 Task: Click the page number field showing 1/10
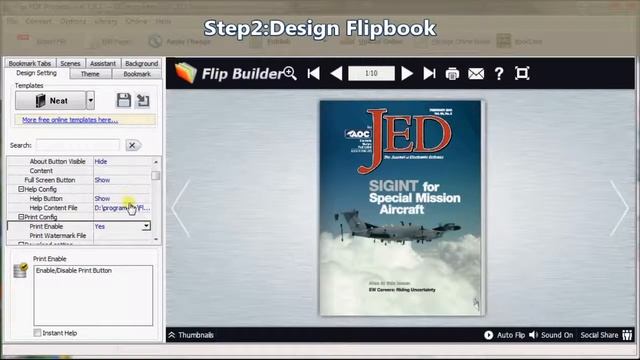pos(371,73)
